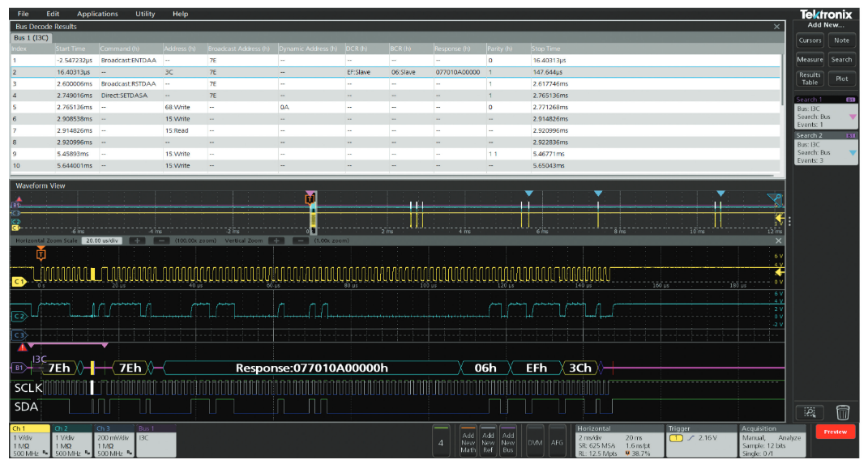Click the first blue search marker in overview

[x=528, y=194]
